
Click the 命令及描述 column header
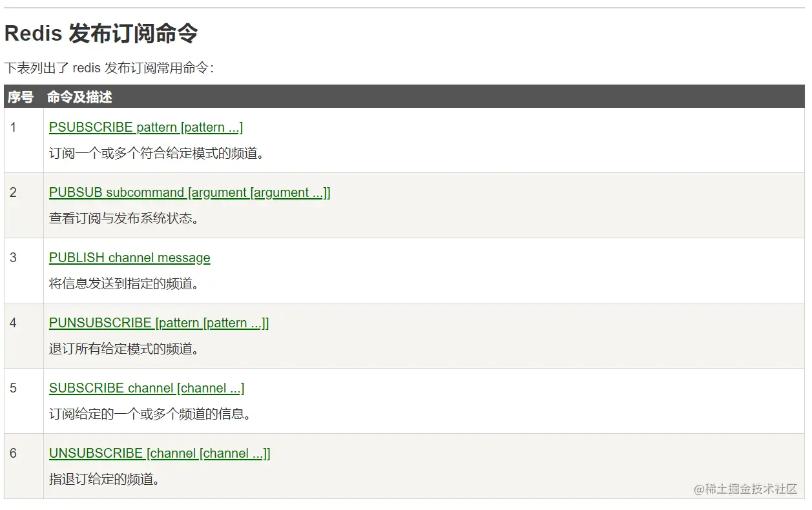click(79, 97)
